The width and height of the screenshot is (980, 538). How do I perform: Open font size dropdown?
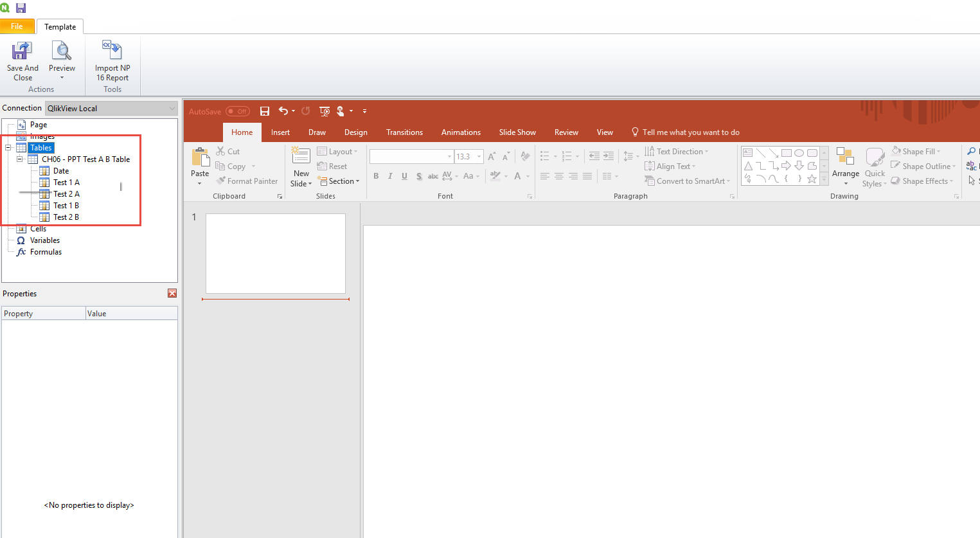pyautogui.click(x=479, y=156)
